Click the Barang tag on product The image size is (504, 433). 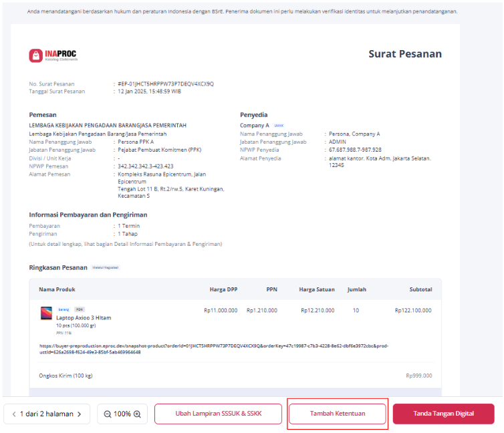point(64,309)
